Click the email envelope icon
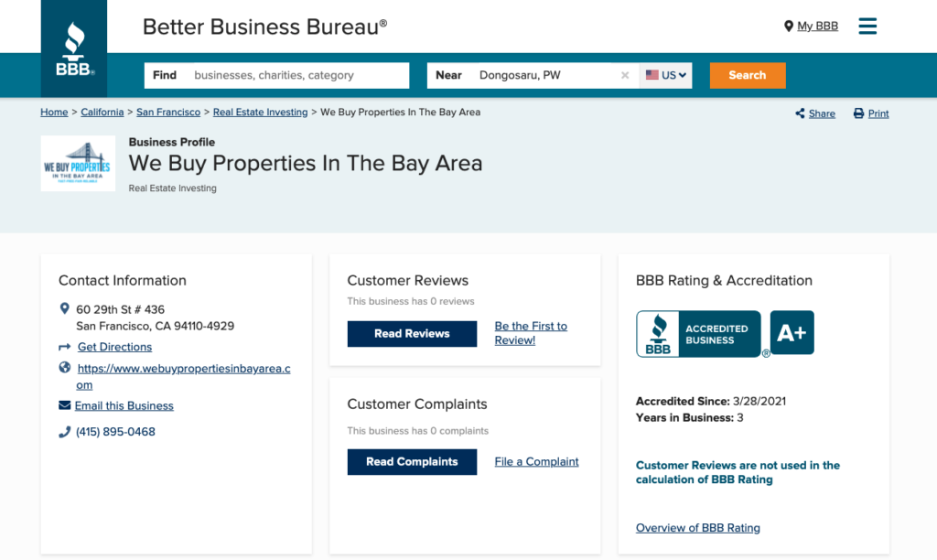 pos(65,405)
